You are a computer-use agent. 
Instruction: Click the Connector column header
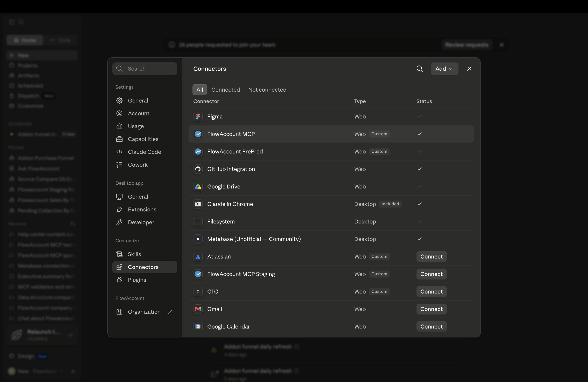pyautogui.click(x=206, y=101)
